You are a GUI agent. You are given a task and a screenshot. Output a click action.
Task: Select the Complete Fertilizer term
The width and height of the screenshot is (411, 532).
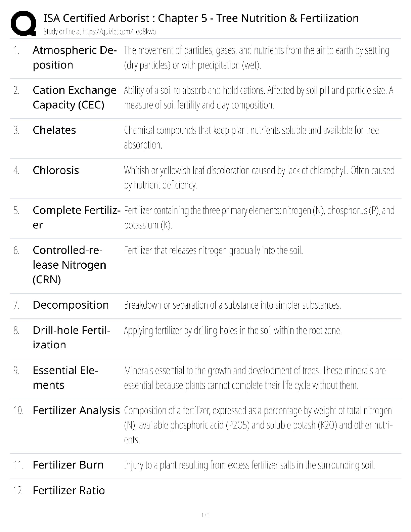[x=76, y=217]
